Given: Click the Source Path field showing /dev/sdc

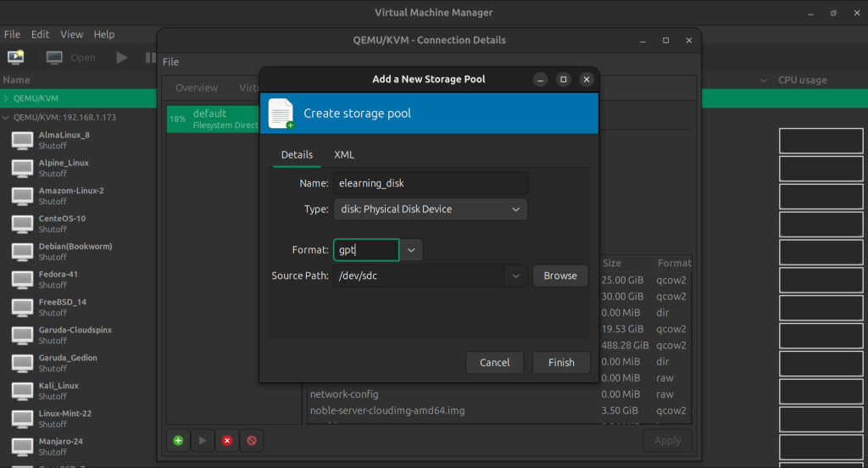Looking at the screenshot, I should (x=419, y=276).
